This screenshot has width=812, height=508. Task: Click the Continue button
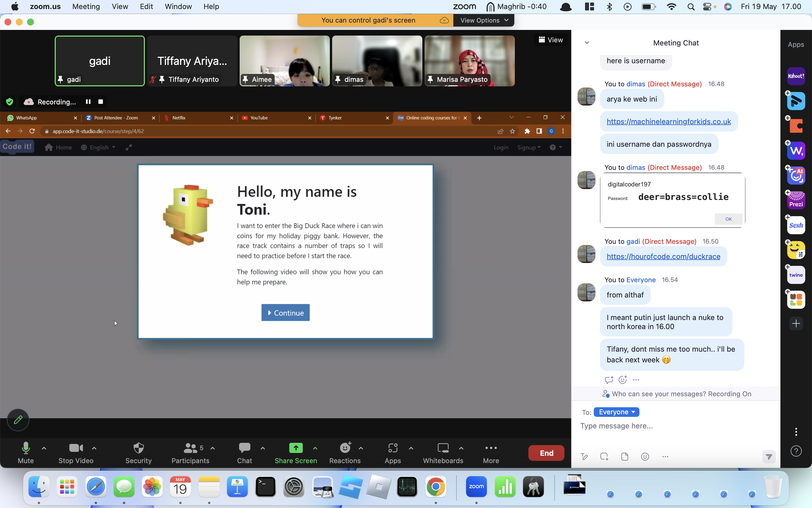[286, 313]
